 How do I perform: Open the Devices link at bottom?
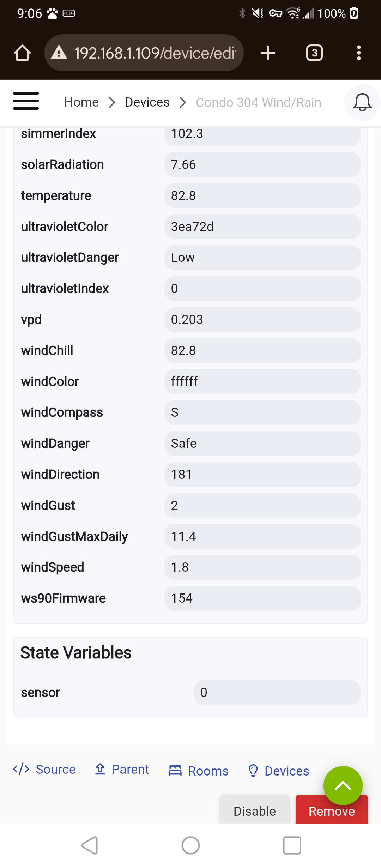pyautogui.click(x=279, y=771)
